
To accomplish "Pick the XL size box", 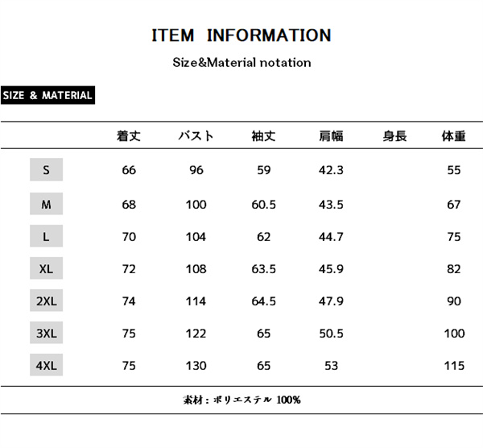I will pos(47,268).
